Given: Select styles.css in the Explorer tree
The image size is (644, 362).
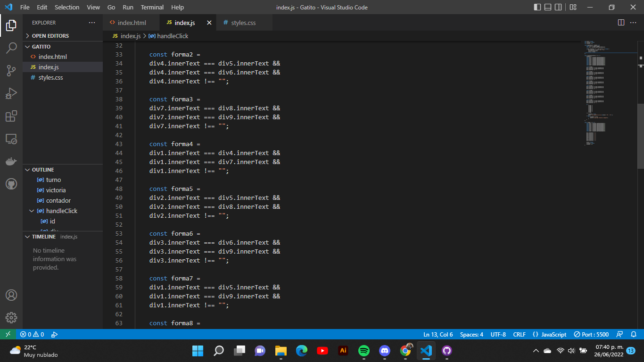Looking at the screenshot, I should (62, 77).
